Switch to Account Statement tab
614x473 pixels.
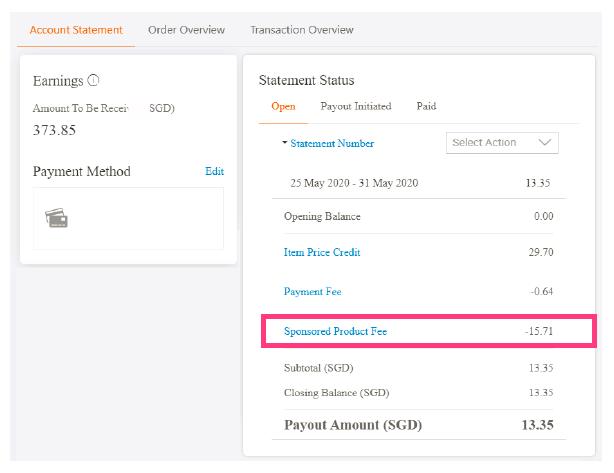pyautogui.click(x=76, y=30)
